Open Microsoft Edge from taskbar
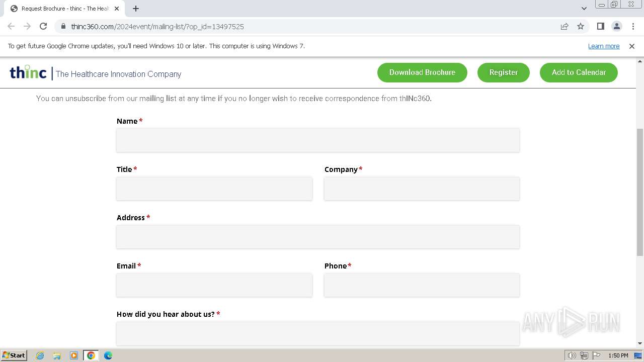The height and width of the screenshot is (362, 644). (x=108, y=355)
